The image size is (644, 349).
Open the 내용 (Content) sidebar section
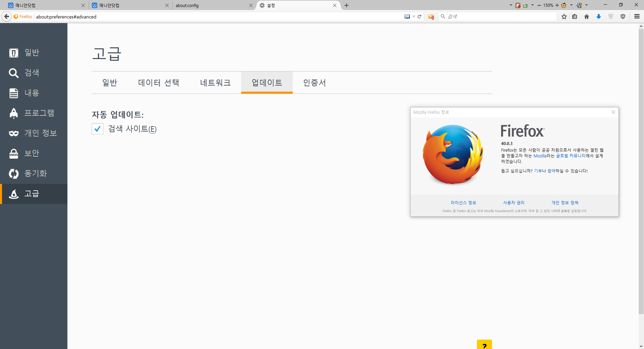pos(34,93)
